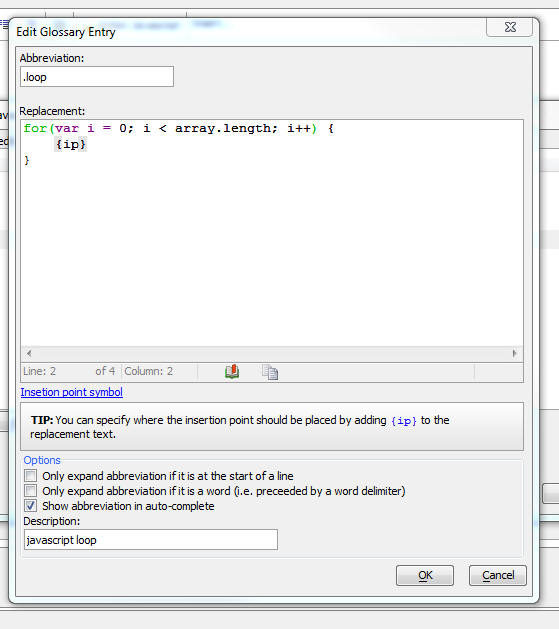Click the stacked documents icon in status bar

pyautogui.click(x=270, y=372)
